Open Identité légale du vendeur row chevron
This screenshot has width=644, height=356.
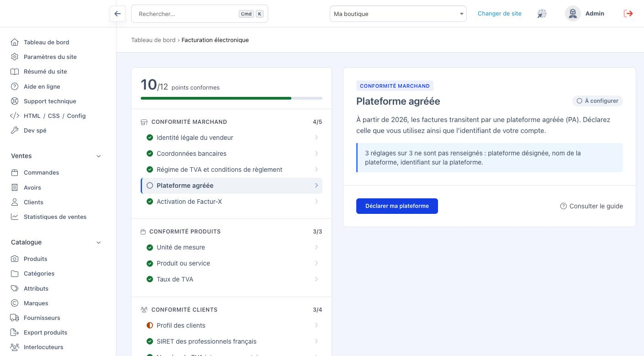click(317, 138)
